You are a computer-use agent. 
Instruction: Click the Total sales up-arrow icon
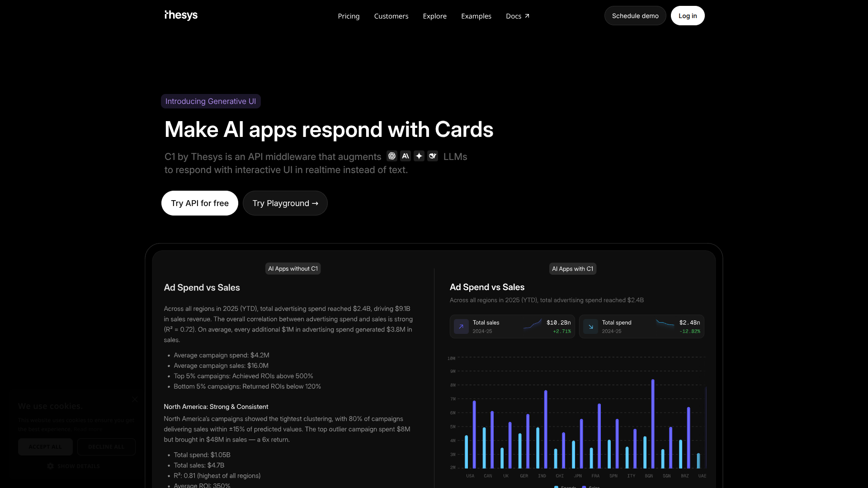(x=461, y=326)
